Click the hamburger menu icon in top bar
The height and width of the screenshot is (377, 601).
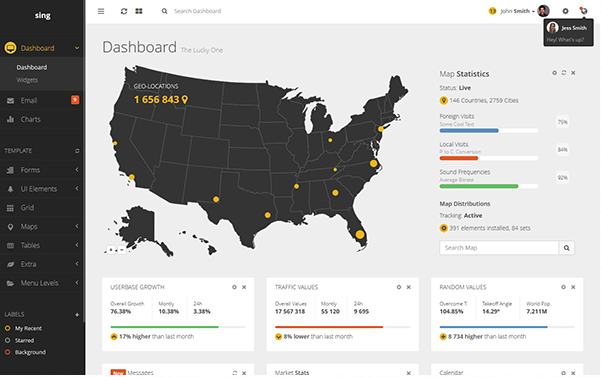(x=101, y=11)
